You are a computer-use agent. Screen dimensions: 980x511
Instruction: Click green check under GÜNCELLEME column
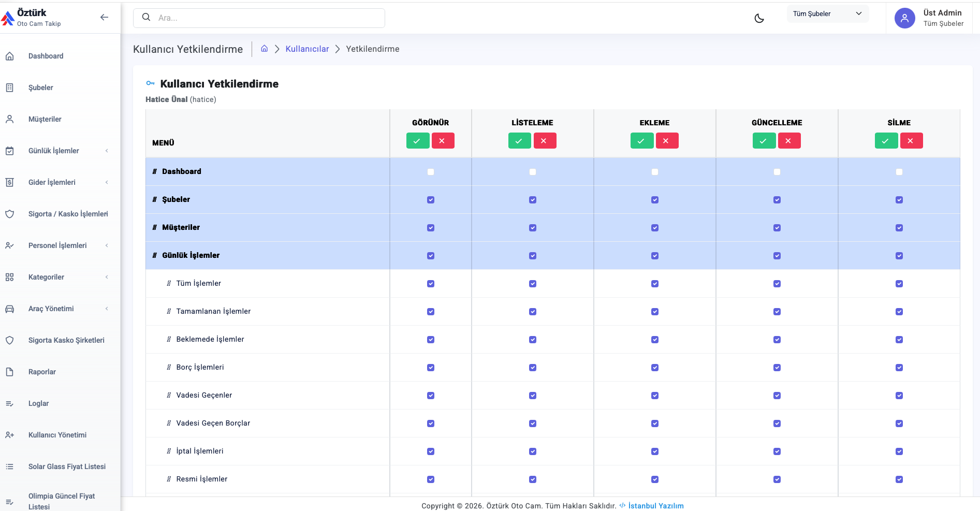[x=764, y=141]
